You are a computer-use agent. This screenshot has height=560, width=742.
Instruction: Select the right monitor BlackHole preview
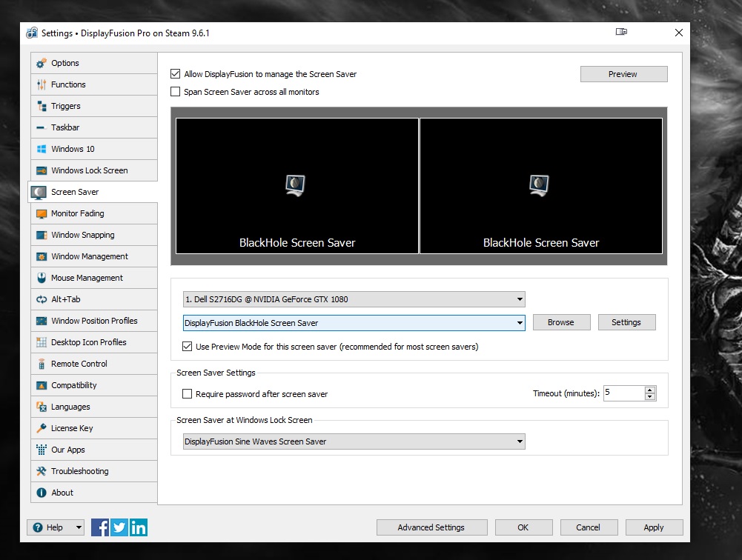[x=541, y=186]
